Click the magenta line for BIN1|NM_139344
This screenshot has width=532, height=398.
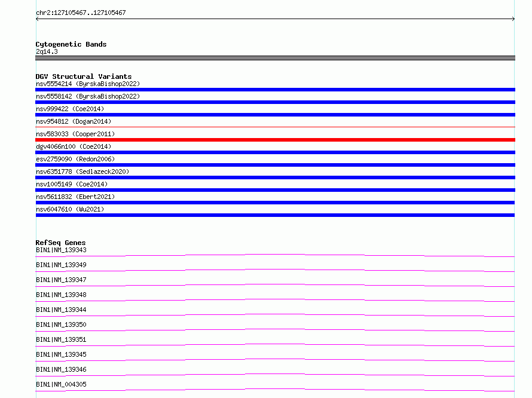[275, 315]
